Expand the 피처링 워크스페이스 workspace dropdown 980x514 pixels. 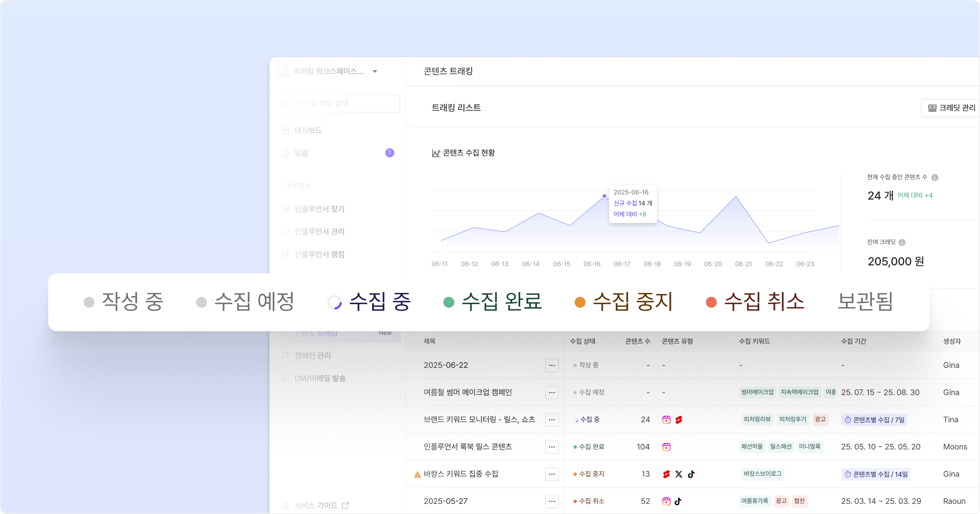pyautogui.click(x=375, y=71)
